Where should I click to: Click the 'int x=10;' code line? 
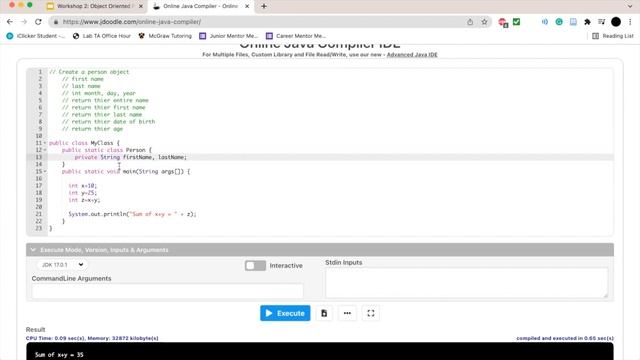(82, 186)
